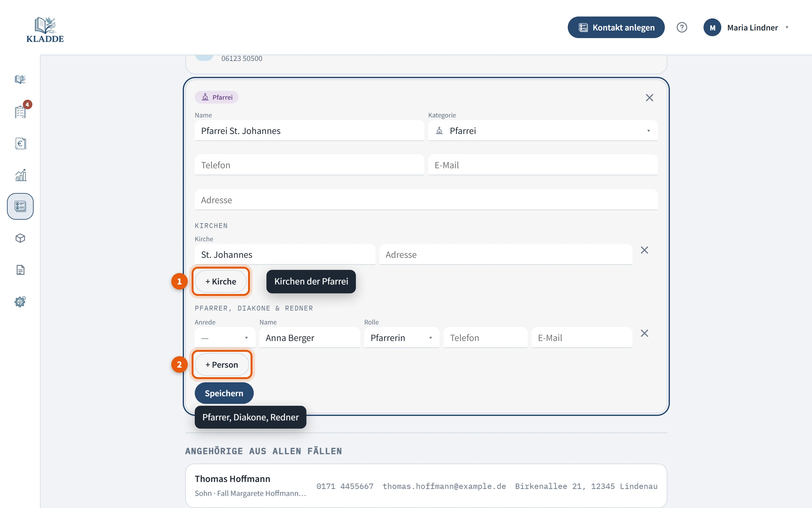Edit the person name Anna Berger

309,338
